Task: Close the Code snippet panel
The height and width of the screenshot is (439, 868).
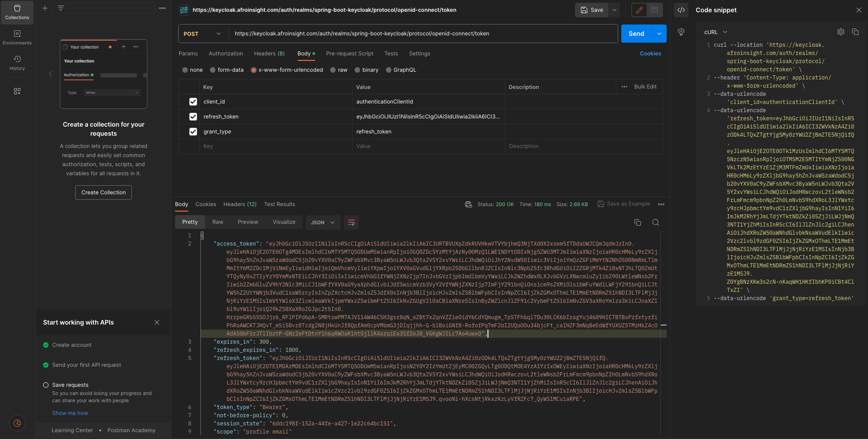Action: click(858, 10)
